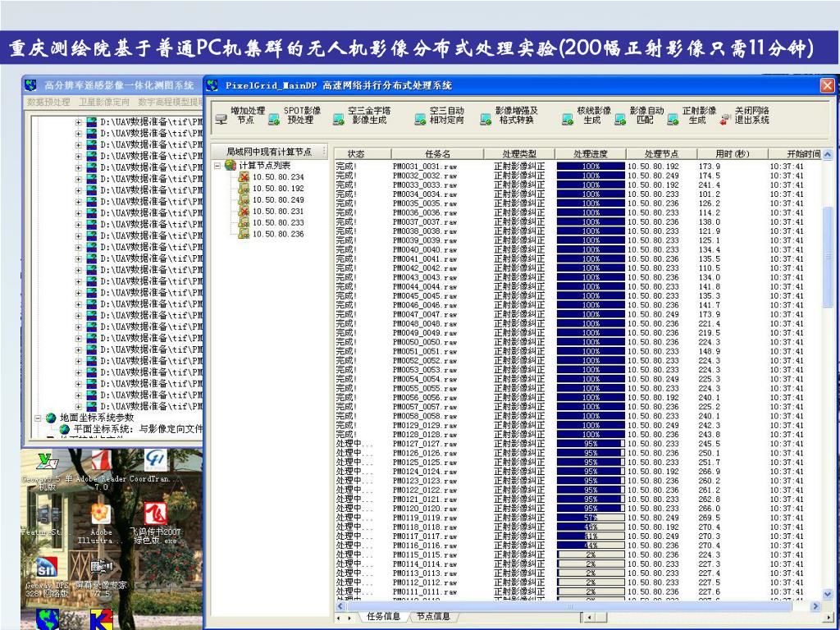Sort by 用时(秒) column header

tap(733, 153)
